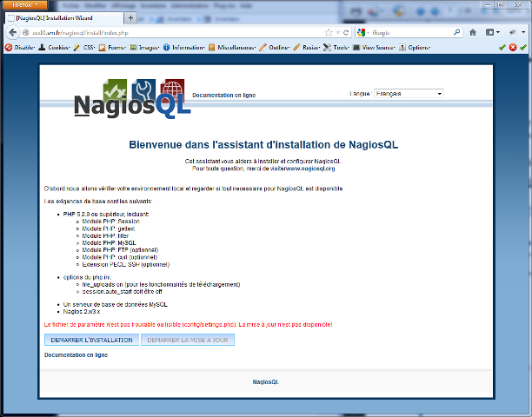This screenshot has height=417, width=532.
Task: Click 'Un serveur de base de données MySQL'
Action: (x=116, y=304)
